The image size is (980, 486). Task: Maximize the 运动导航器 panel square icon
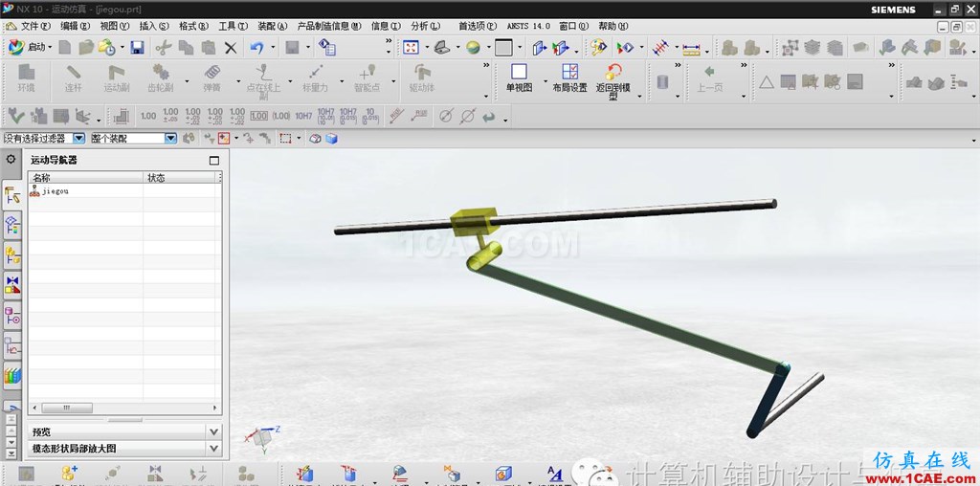point(213,161)
